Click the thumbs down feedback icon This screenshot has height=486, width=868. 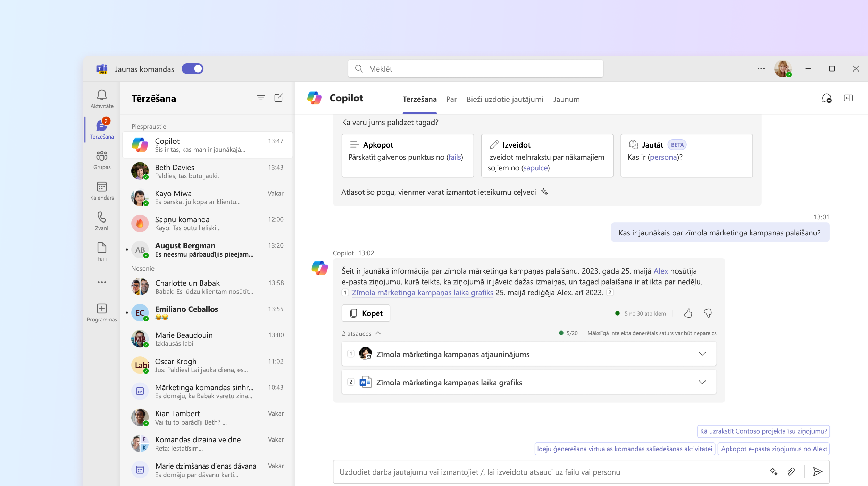pyautogui.click(x=708, y=313)
